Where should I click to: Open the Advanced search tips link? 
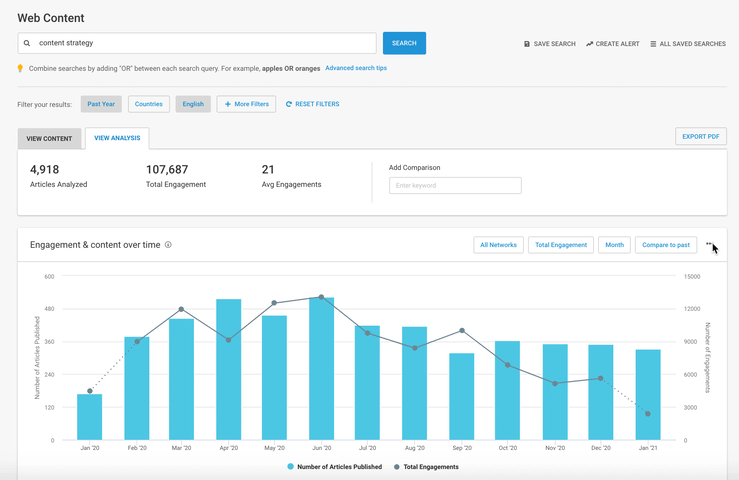[x=356, y=68]
